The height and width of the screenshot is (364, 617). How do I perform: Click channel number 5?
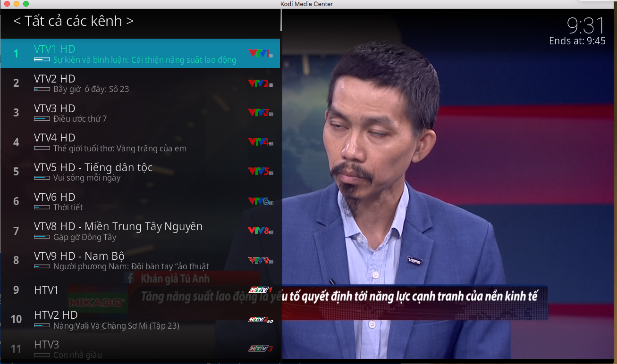coord(16,172)
